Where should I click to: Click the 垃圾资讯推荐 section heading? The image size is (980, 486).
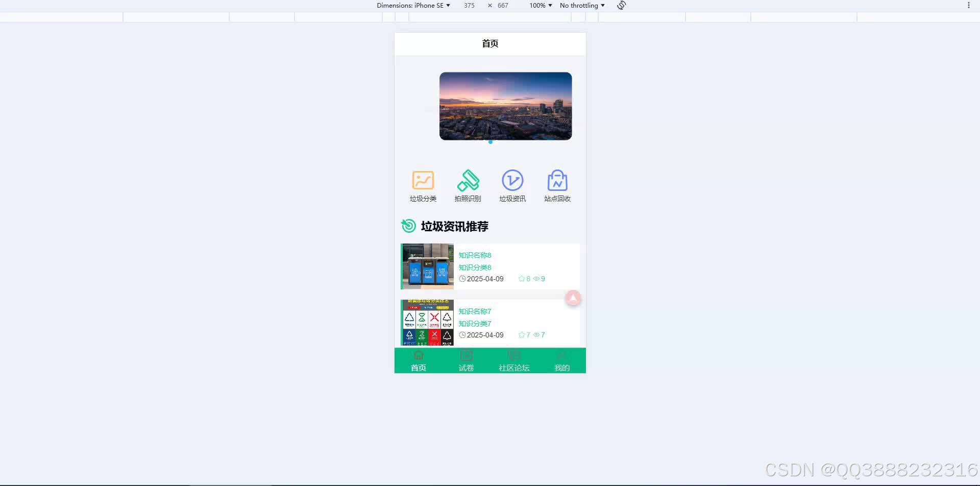455,226
